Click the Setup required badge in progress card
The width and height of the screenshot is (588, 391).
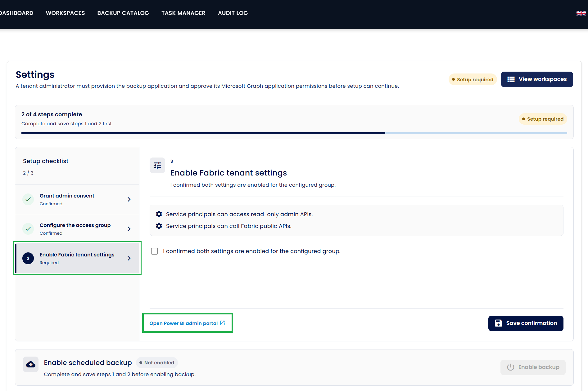tap(543, 119)
